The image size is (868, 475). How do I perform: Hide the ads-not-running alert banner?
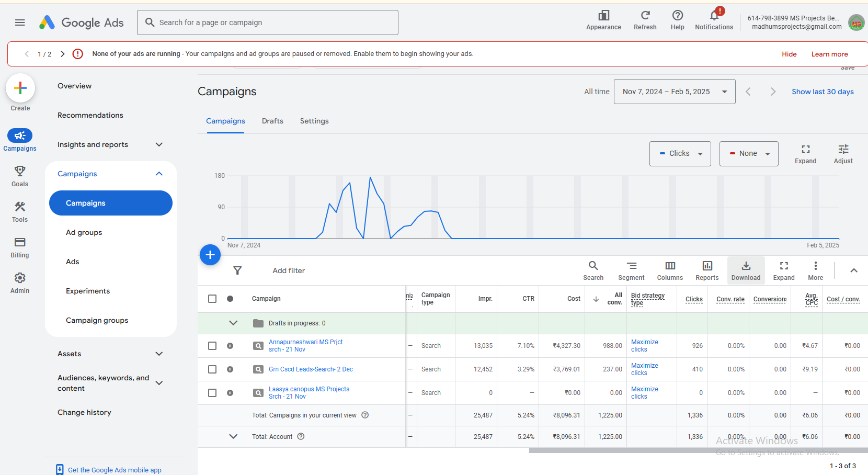[x=789, y=54]
